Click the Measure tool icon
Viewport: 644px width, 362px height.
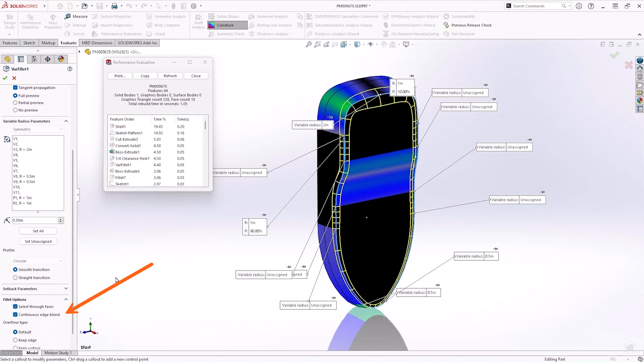[x=68, y=16]
